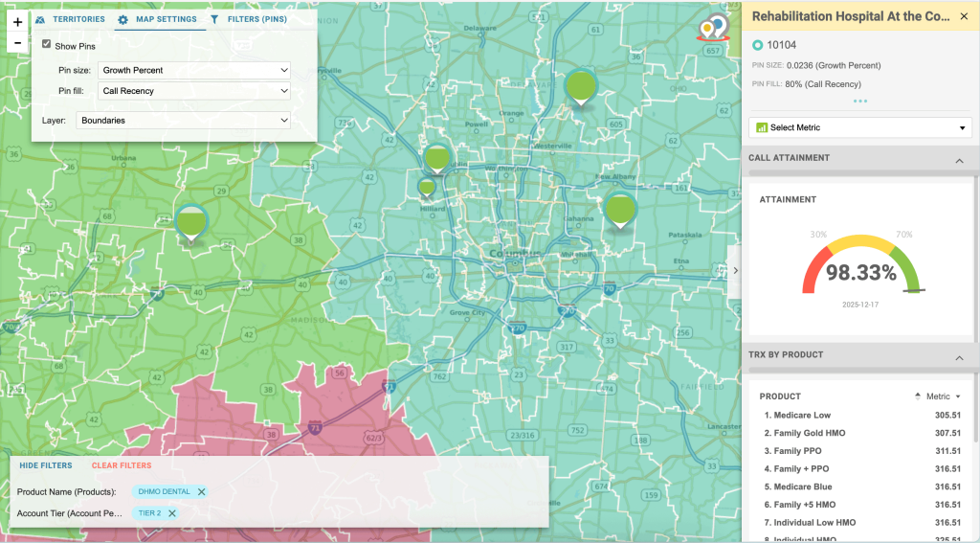Click the westernmost green map pin
The height and width of the screenshot is (543, 980).
pos(191,221)
